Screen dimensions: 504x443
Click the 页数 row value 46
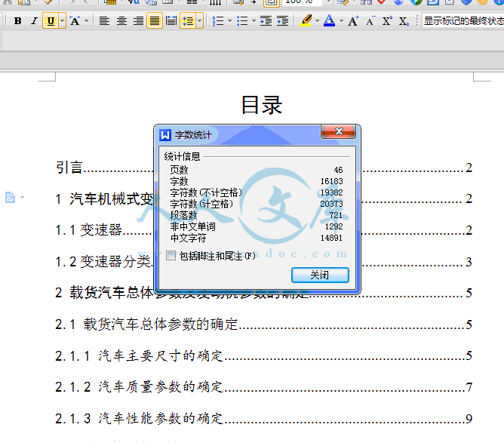[x=338, y=170]
